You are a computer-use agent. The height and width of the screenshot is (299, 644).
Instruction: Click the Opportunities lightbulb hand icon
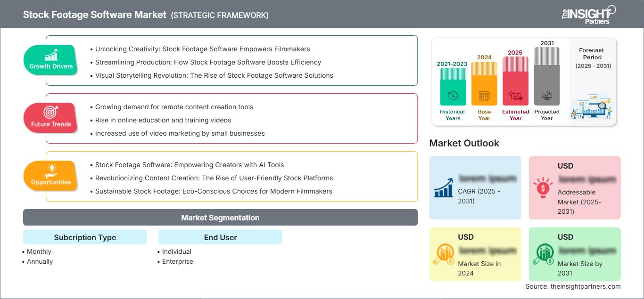point(51,170)
